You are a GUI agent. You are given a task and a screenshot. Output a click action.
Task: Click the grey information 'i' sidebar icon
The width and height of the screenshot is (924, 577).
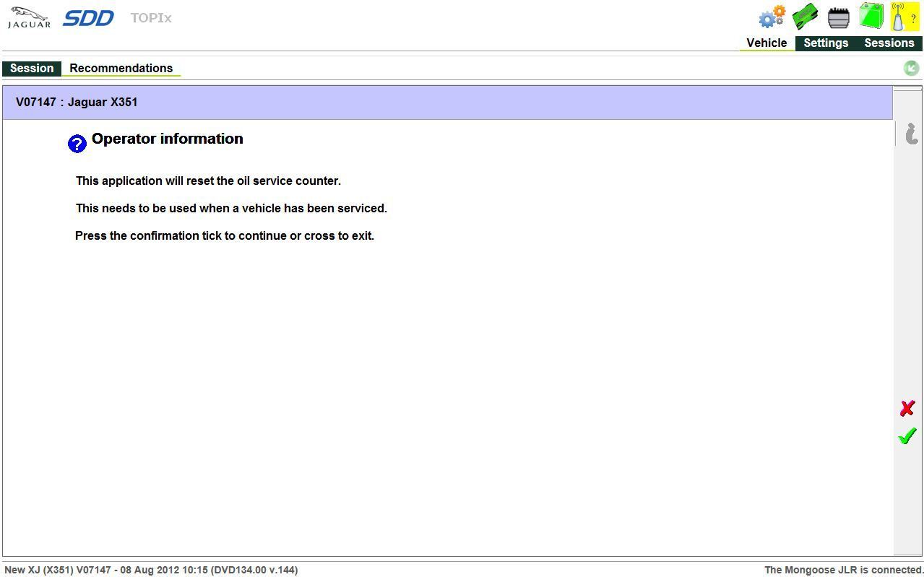(911, 134)
